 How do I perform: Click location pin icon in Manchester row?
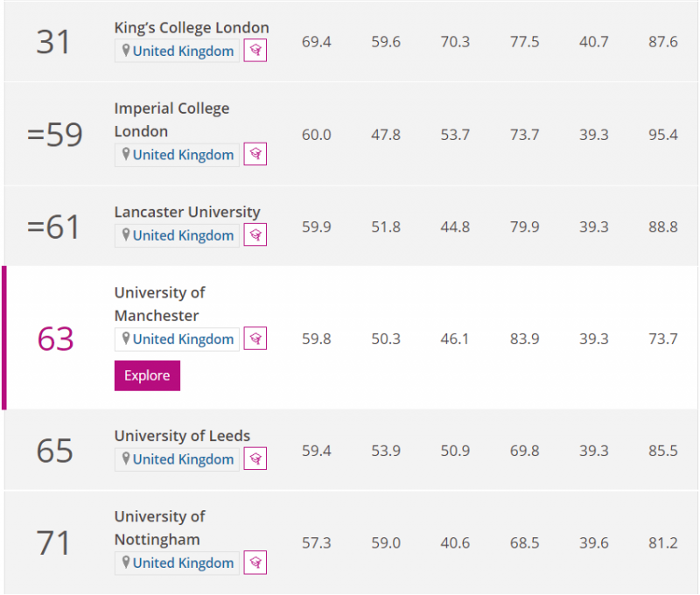[x=126, y=339]
